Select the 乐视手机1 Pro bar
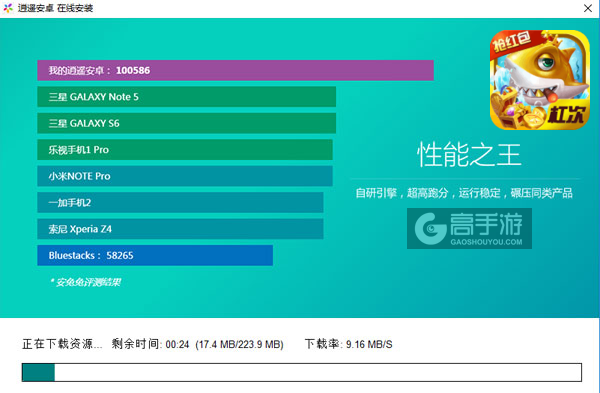Viewport: 600px width, 393px height. click(185, 150)
